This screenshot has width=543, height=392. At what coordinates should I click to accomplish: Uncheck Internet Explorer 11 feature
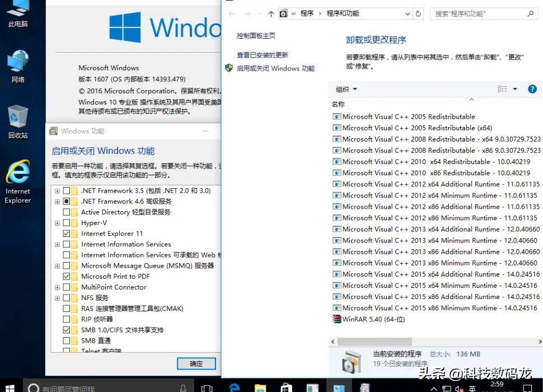click(67, 234)
